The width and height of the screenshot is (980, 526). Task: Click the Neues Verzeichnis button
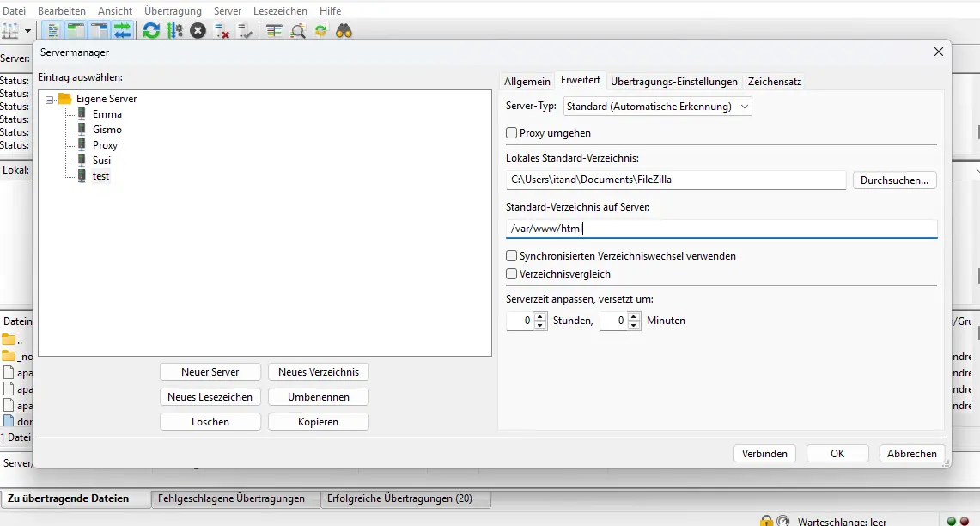(318, 372)
